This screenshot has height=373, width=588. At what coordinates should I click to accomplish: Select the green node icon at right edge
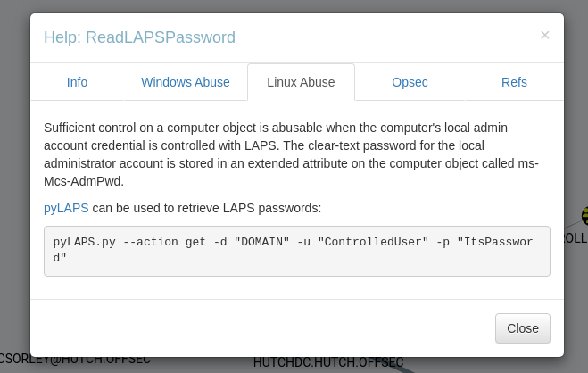pyautogui.click(x=584, y=215)
